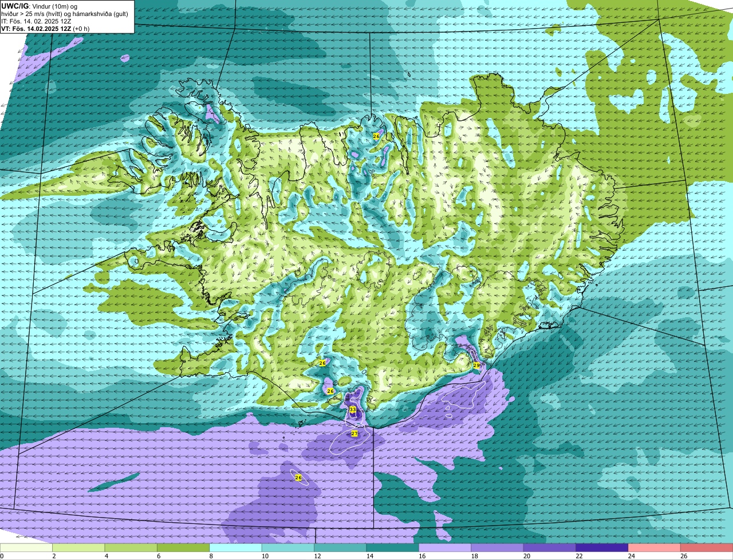Screen dimensions: 733x560
Task: Pick the dark teal 14–16 legend swatch
Action: pos(393,548)
